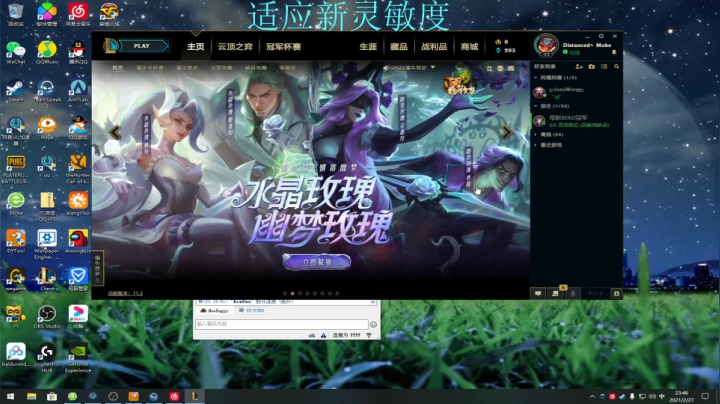Toggle the microphone icon at panel bottom
Image resolution: width=720 pixels, height=404 pixels.
tap(573, 293)
